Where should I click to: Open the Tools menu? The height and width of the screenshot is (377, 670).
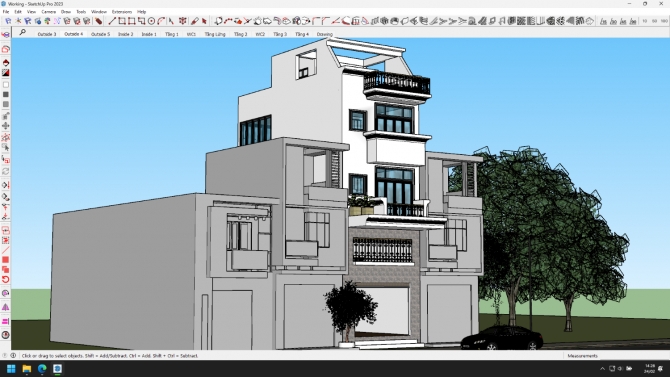pyautogui.click(x=81, y=12)
